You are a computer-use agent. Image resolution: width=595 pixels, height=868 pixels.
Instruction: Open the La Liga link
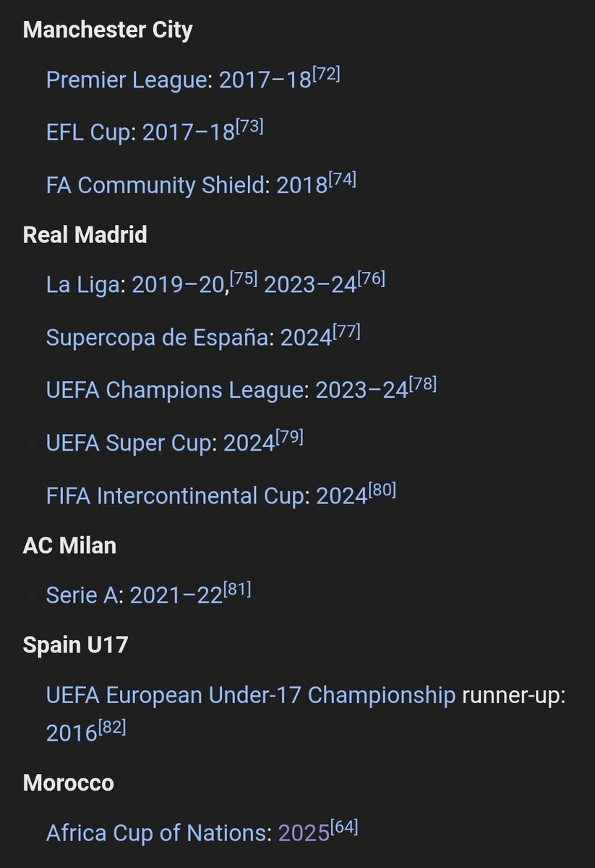[x=82, y=285]
